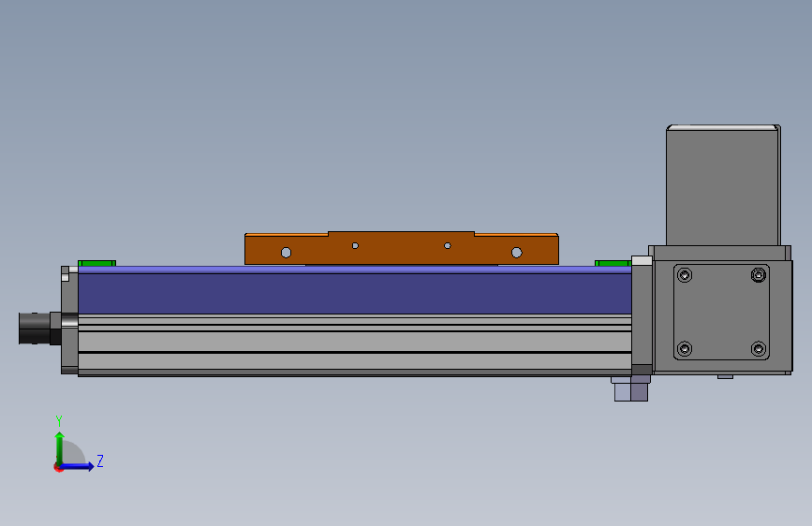Pick the small left hole on orange plate
The image size is (812, 526).
(355, 245)
